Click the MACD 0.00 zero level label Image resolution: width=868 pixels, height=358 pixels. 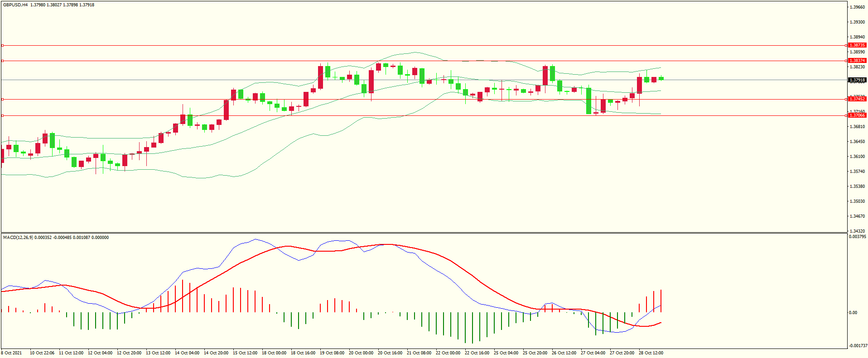tap(853, 313)
